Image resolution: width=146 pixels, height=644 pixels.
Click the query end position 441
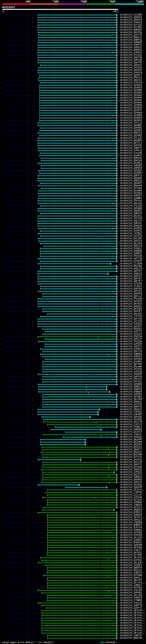tap(115, 11)
